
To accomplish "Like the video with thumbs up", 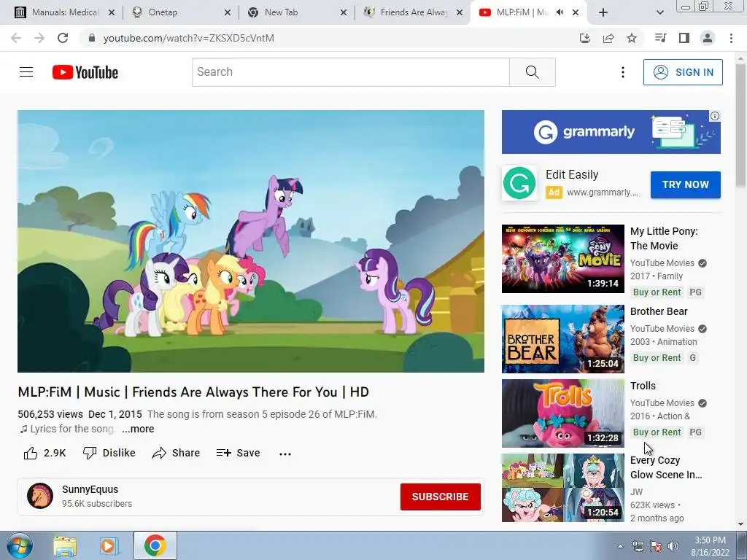I will pyautogui.click(x=44, y=453).
